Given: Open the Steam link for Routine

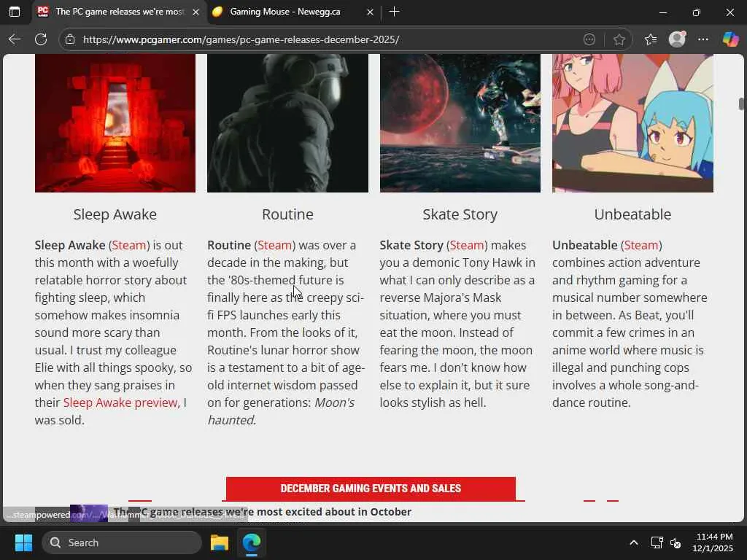Looking at the screenshot, I should (x=274, y=245).
